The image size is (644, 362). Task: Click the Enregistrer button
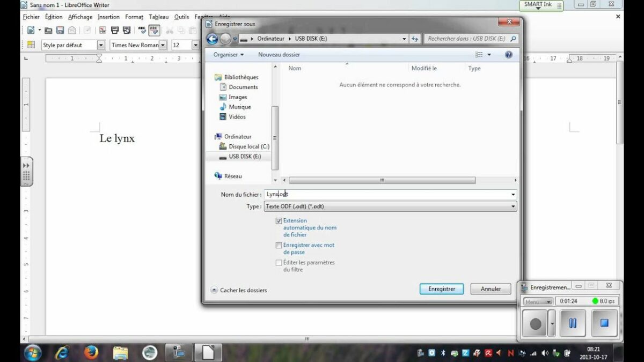pos(441,289)
